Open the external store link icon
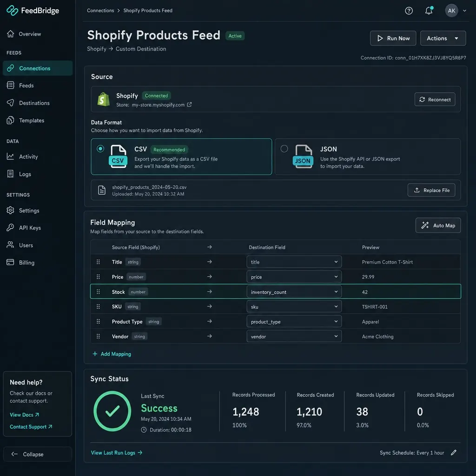 [189, 105]
